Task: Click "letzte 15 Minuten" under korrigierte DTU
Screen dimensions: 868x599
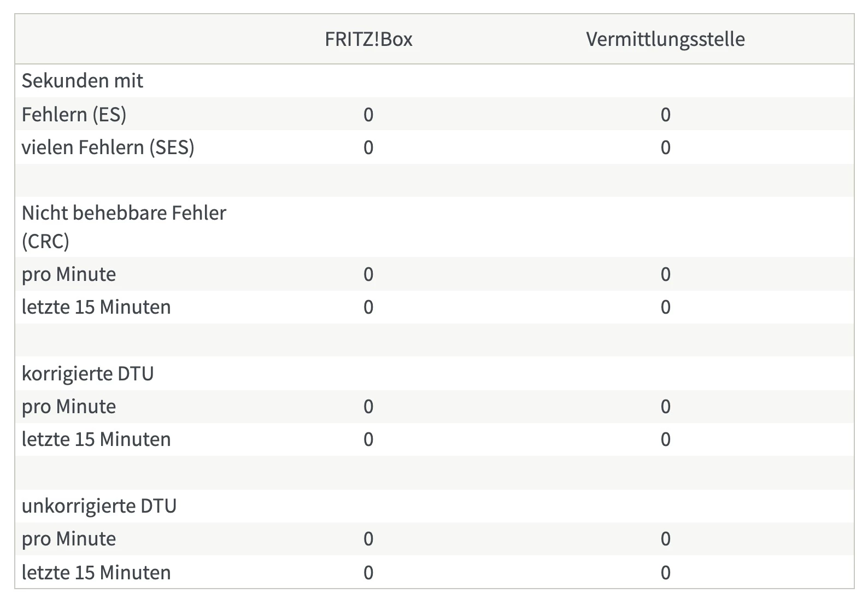Action: (96, 439)
